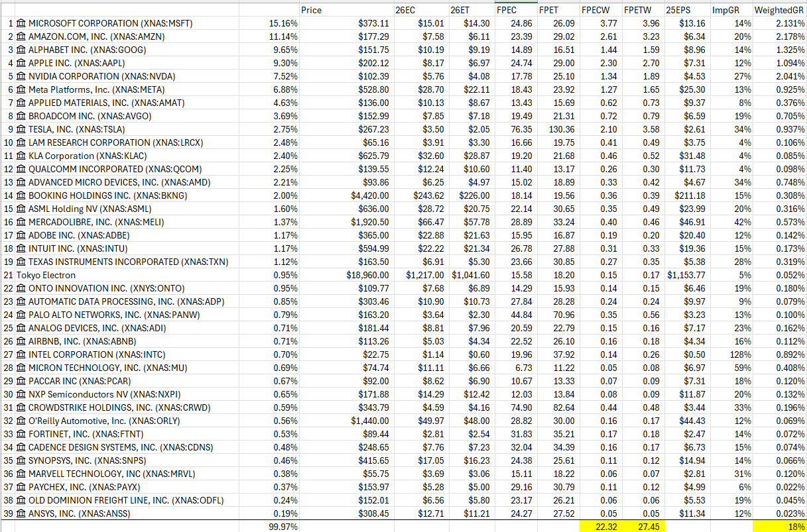Select CrowdStrike's FPEC value 74.90

click(515, 407)
